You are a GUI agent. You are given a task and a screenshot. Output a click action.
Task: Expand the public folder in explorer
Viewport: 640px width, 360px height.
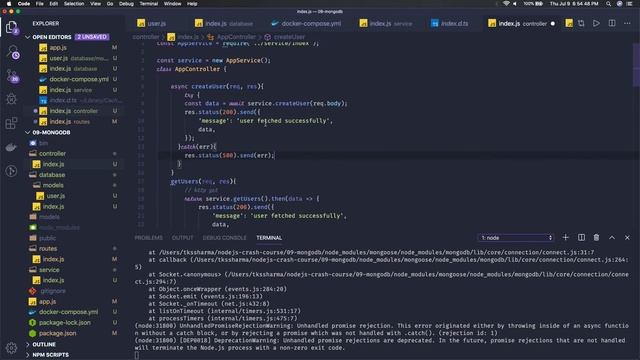47,238
